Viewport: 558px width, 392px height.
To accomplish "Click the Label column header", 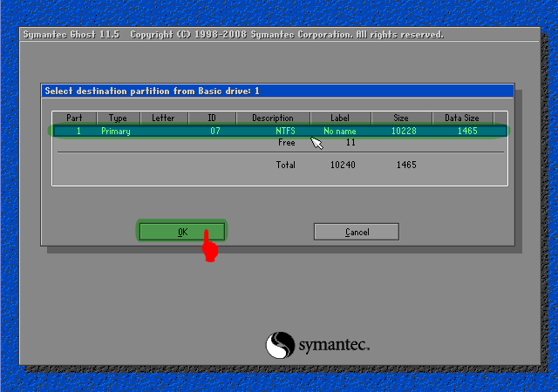I will (x=340, y=118).
